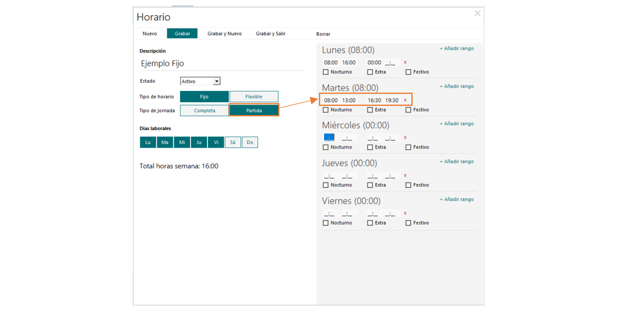The image size is (644, 309).
Task: Toggle Mi working day
Action: point(182,142)
